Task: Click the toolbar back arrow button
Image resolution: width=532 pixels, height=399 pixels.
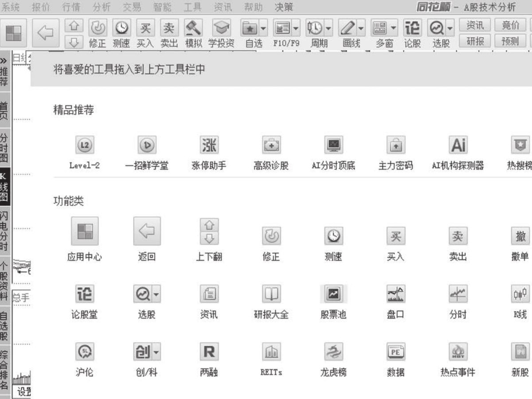Action: [x=45, y=34]
